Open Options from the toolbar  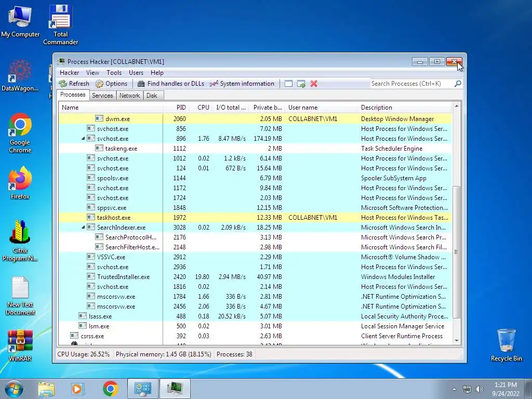tap(111, 84)
